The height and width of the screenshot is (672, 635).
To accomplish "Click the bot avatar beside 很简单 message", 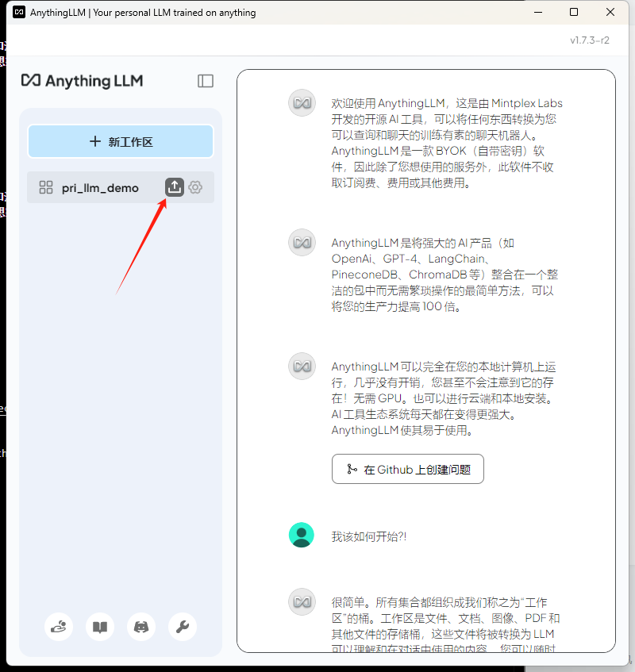I will click(302, 601).
